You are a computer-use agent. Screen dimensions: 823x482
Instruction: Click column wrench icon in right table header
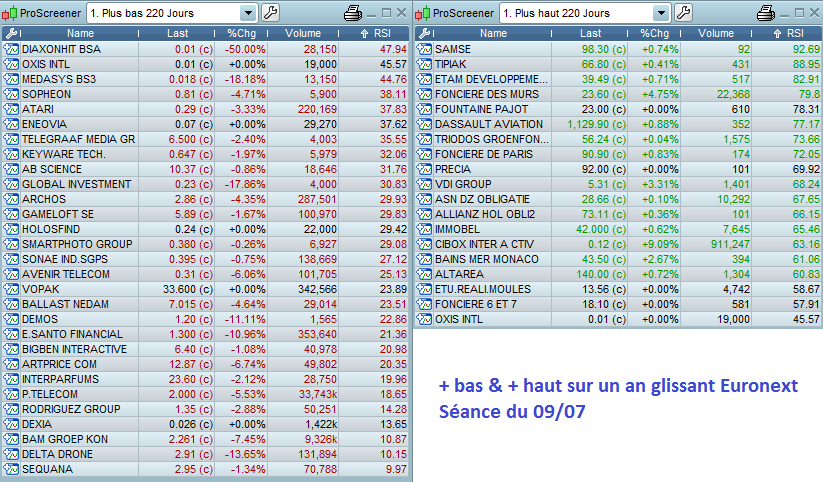[424, 34]
